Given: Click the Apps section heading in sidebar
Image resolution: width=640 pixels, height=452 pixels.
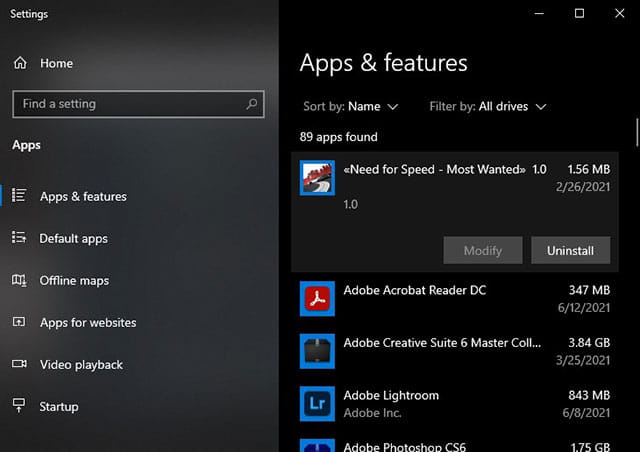Looking at the screenshot, I should click(26, 145).
